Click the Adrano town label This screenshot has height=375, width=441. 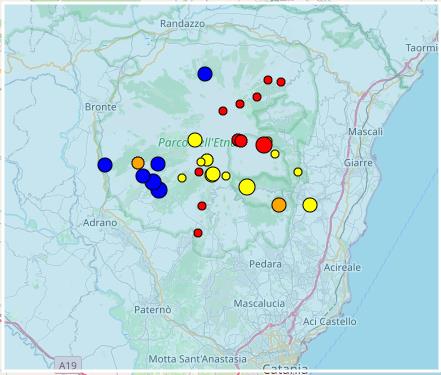tap(100, 222)
